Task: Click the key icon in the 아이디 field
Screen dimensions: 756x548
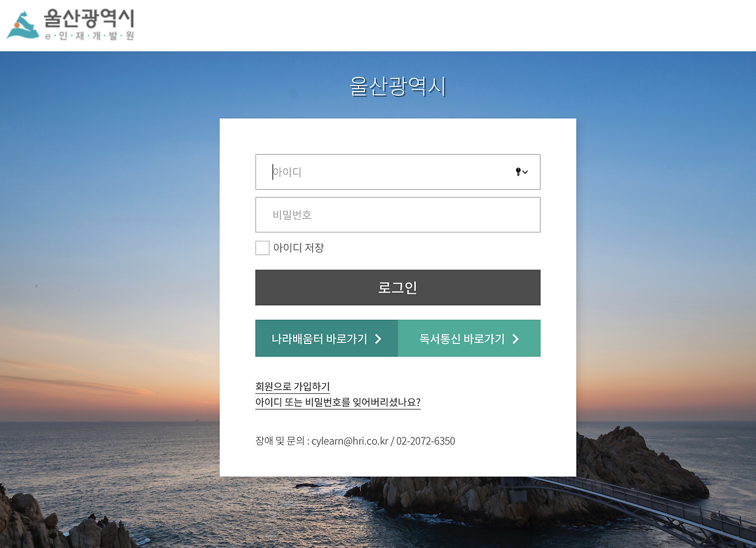Action: click(x=517, y=171)
